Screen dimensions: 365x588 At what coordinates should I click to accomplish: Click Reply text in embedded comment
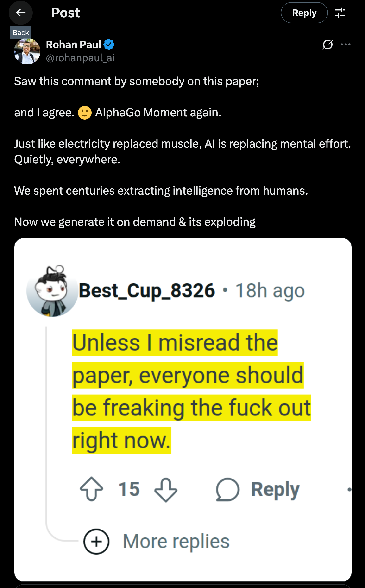pyautogui.click(x=275, y=489)
